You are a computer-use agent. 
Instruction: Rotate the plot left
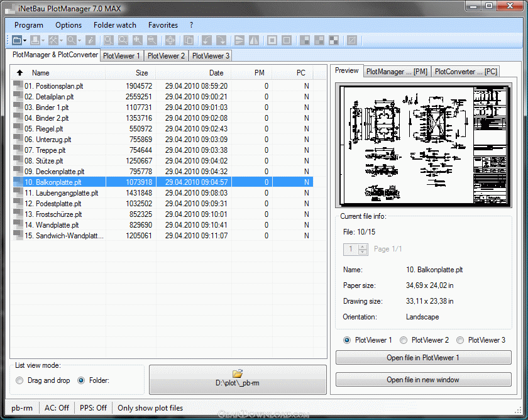pyautogui.click(x=206, y=40)
